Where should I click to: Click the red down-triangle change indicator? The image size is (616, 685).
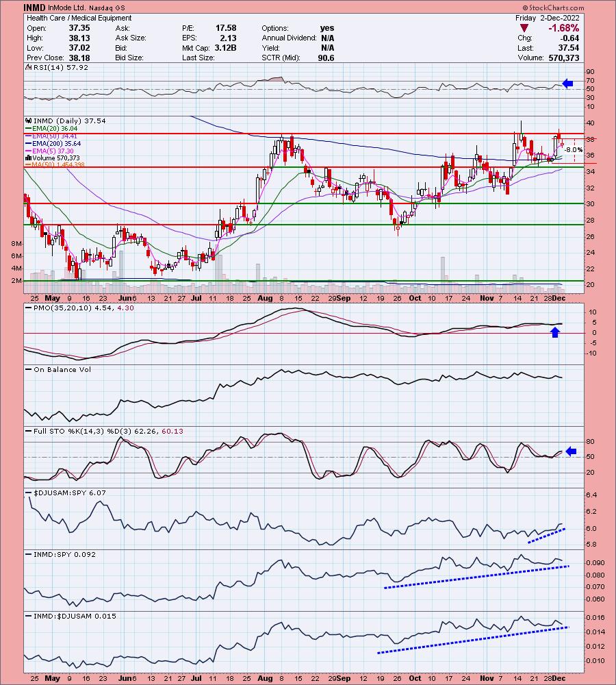[x=524, y=28]
